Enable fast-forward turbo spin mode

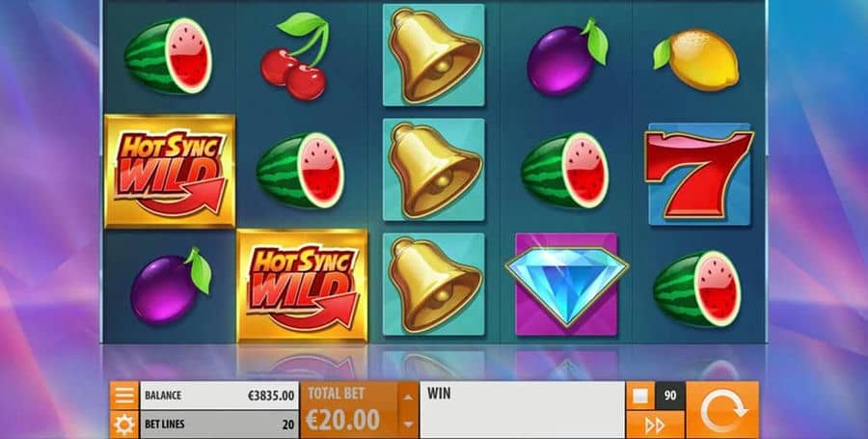[656, 425]
